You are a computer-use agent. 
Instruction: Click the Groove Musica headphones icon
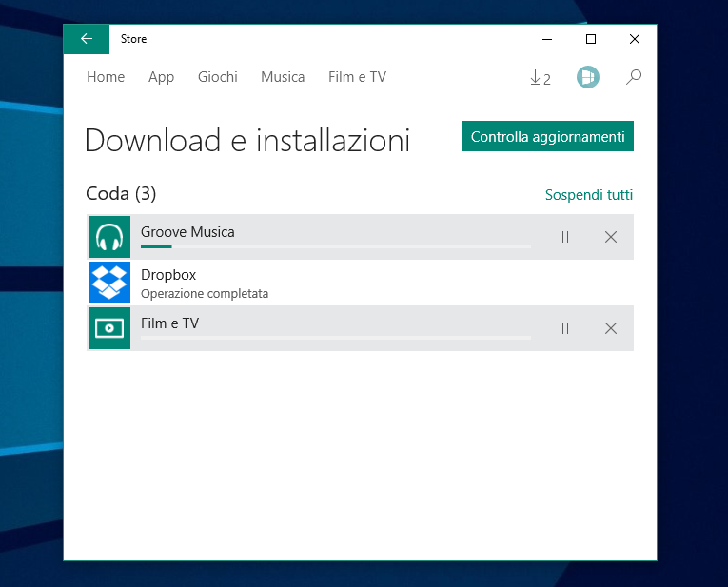pyautogui.click(x=109, y=237)
